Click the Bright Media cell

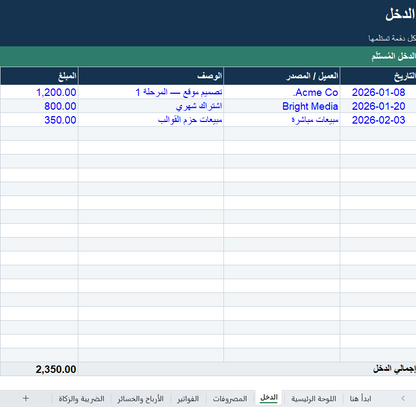282,106
